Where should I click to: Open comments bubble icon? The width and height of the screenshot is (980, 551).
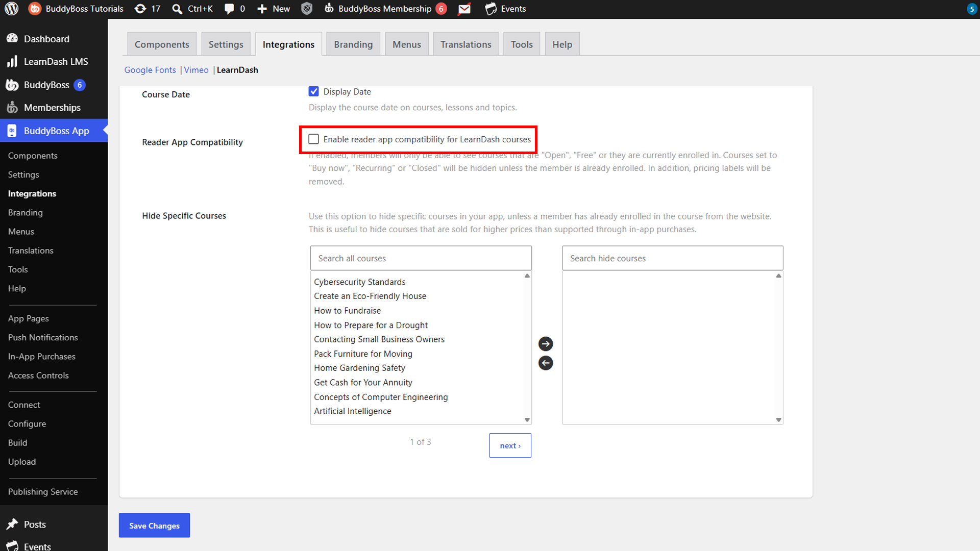[229, 9]
